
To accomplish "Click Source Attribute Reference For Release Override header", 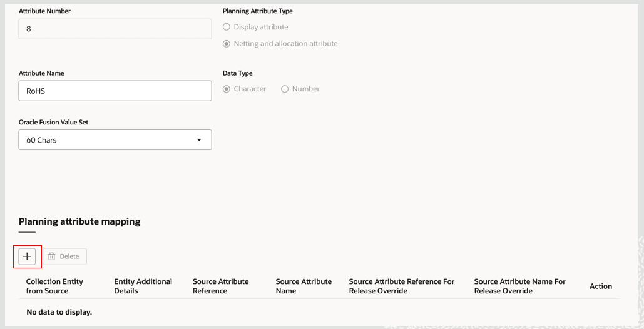I will point(402,286).
